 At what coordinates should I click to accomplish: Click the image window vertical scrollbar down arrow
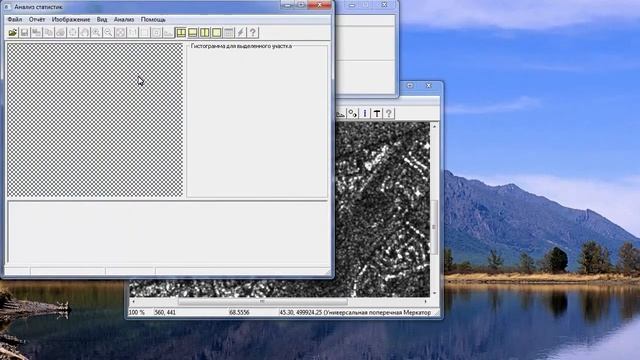pyautogui.click(x=434, y=293)
